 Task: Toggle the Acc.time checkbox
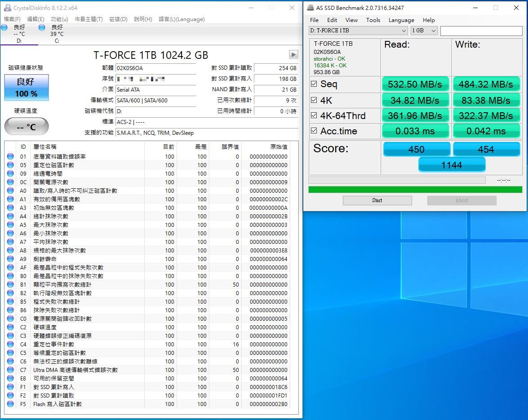click(x=314, y=131)
